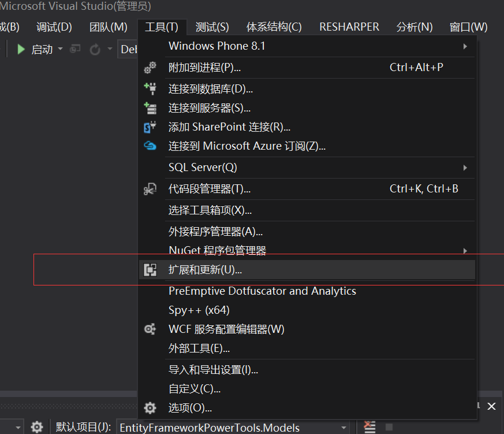Expand the SQL Server submenu arrow
This screenshot has width=504, height=434.
tap(465, 168)
